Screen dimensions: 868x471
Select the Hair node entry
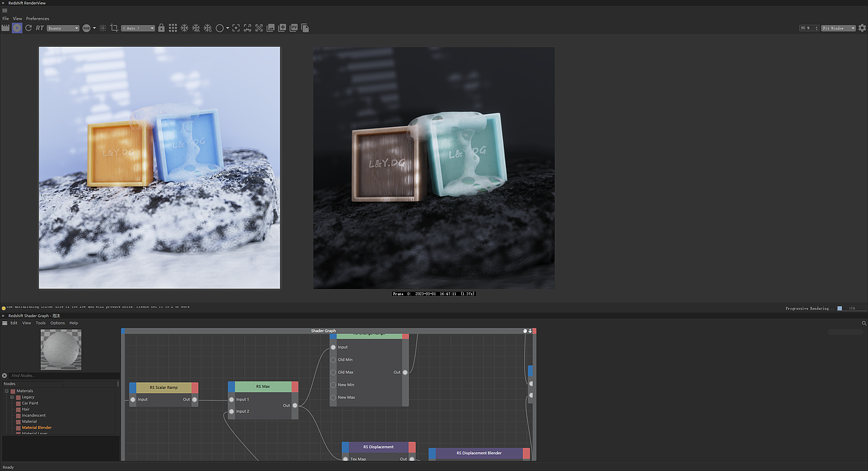tap(26, 409)
